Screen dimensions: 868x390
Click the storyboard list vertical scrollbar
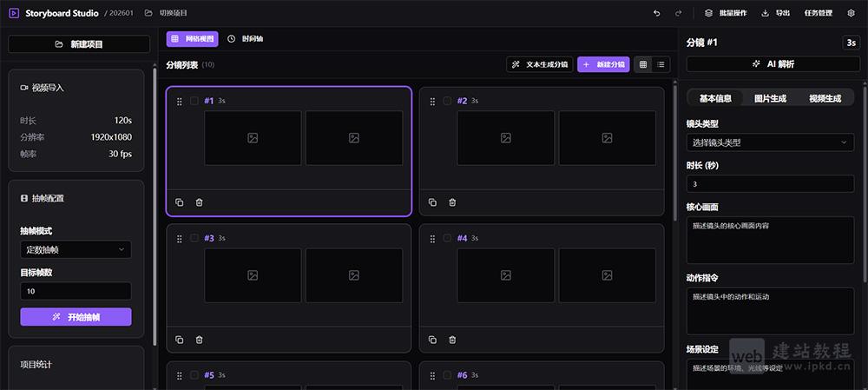click(674, 217)
